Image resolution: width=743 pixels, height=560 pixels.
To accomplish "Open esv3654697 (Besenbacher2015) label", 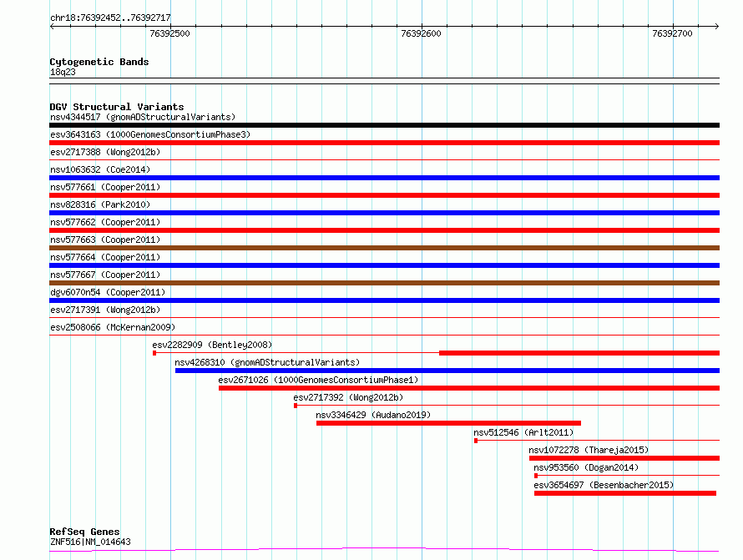I will click(604, 485).
